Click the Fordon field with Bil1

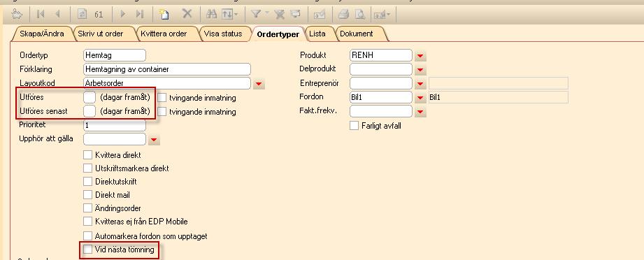click(381, 97)
